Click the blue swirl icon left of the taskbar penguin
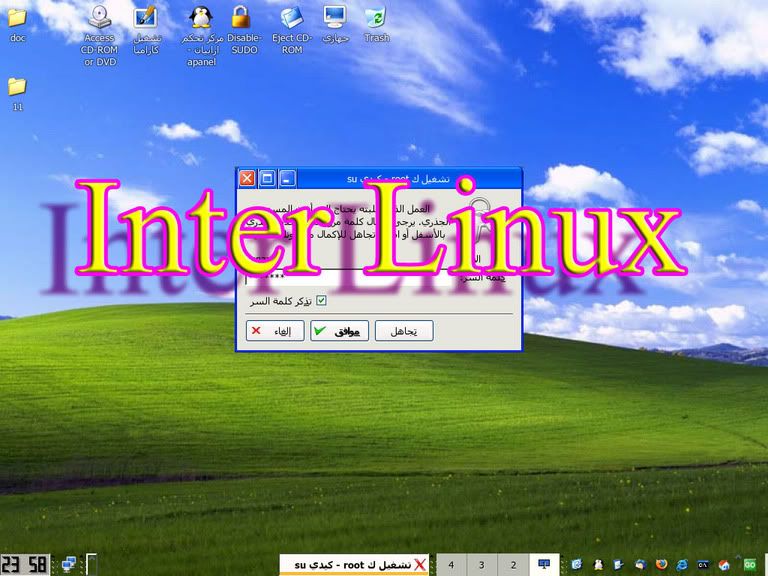The width and height of the screenshot is (768, 576). click(577, 564)
